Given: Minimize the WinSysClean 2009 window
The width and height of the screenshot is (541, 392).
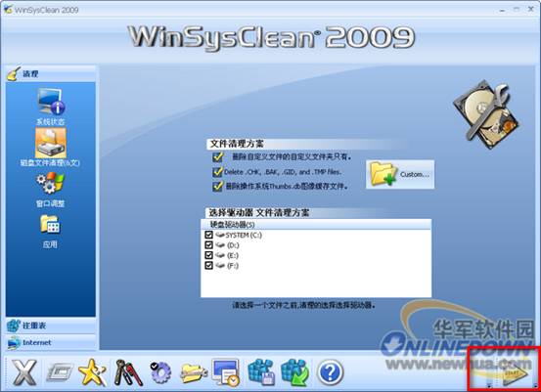Looking at the screenshot, I should (x=503, y=10).
